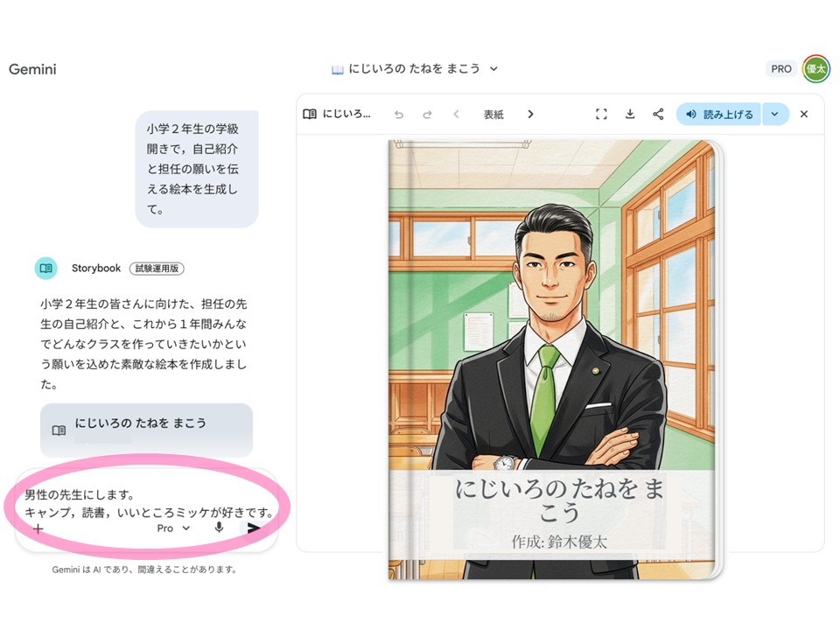Close the storybook viewer
This screenshot has width=840, height=630.
(x=803, y=114)
